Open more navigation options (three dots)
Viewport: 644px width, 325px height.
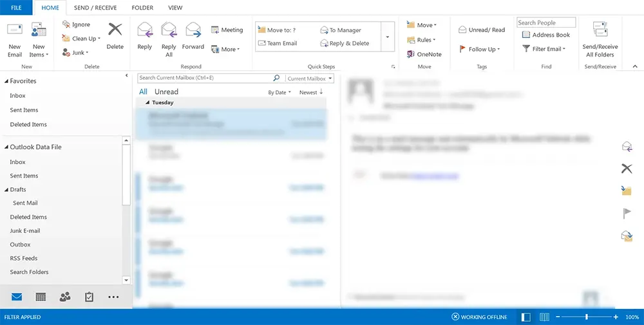pos(113,297)
